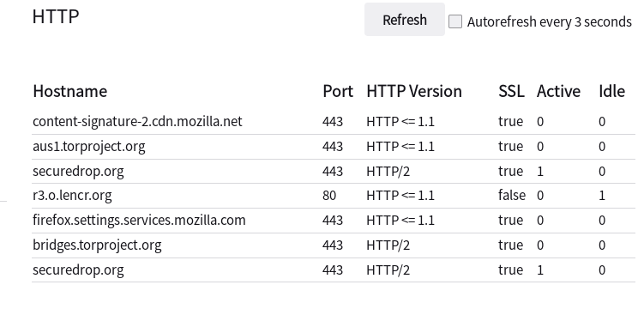This screenshot has height=309, width=644.
Task: Click port 80 cell of r3.o.lencr.org
Action: [x=329, y=195]
